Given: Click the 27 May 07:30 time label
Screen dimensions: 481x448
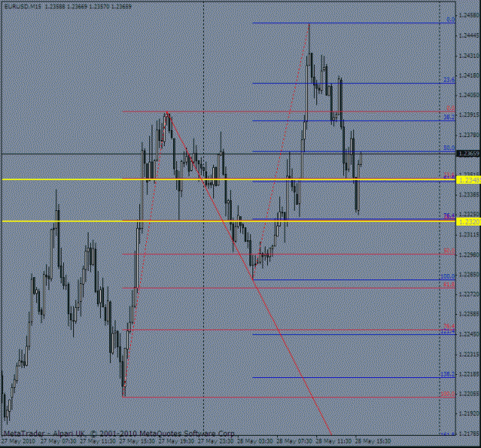Looking at the screenshot, I should [58, 441].
